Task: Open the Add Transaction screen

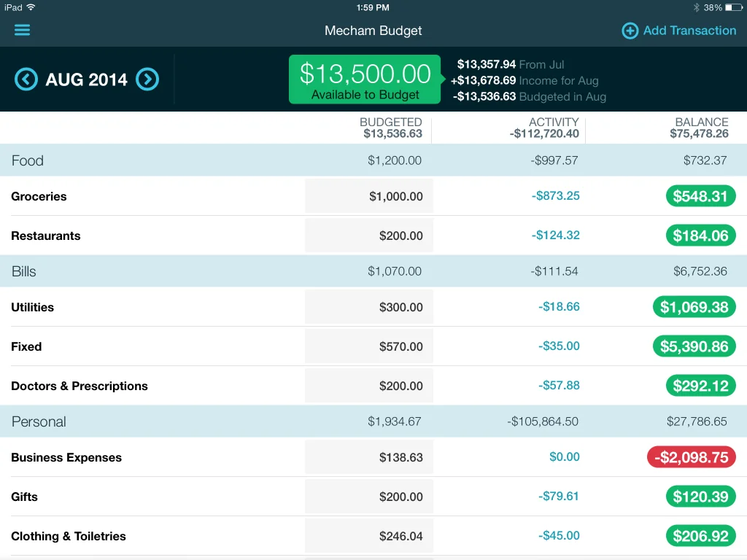Action: 678,31
